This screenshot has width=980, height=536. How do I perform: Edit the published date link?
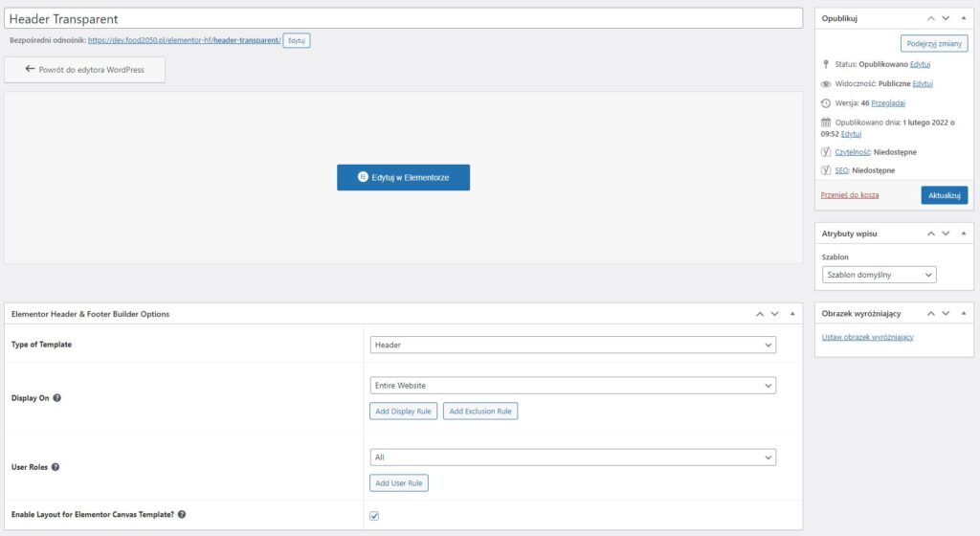(851, 134)
